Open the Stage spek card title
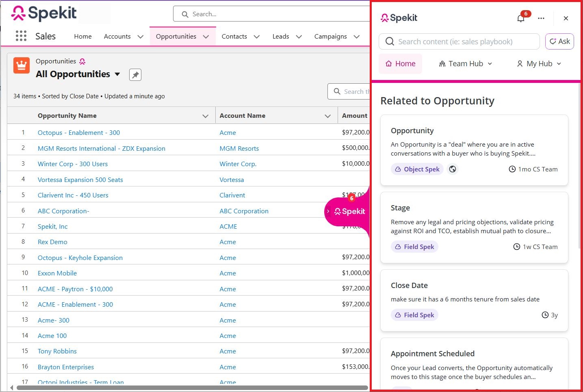Image resolution: width=583 pixels, height=392 pixels. pos(400,208)
